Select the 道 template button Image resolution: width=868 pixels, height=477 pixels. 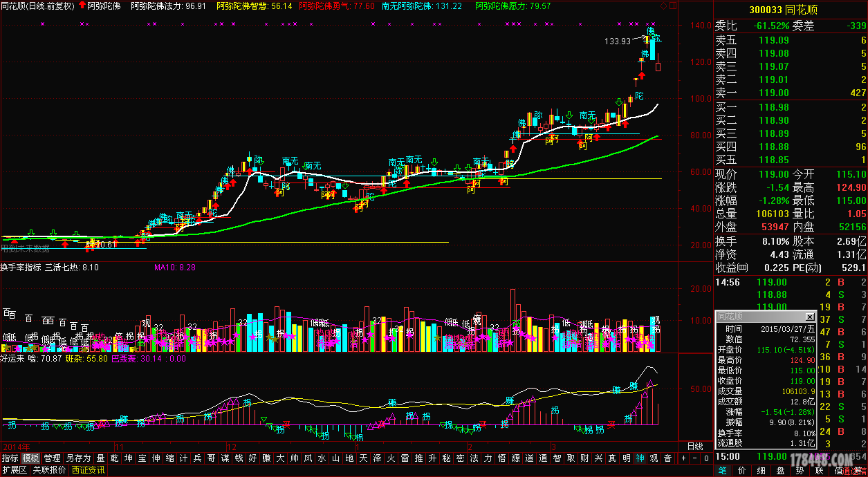(x=529, y=458)
